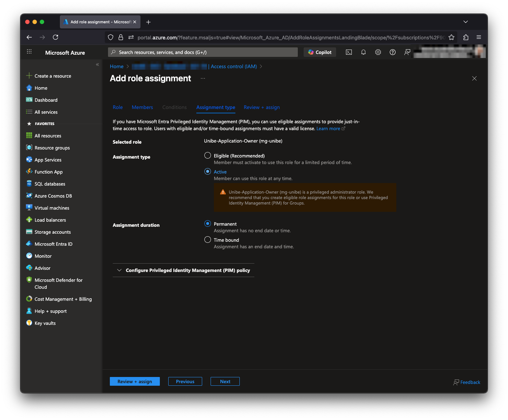Click the Azure search resources field
Image resolution: width=508 pixels, height=420 pixels.
[x=203, y=52]
